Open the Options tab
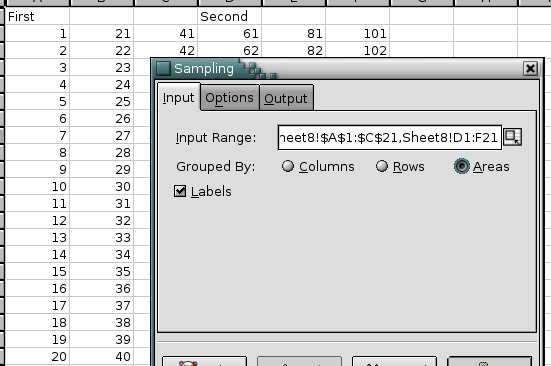 [229, 98]
